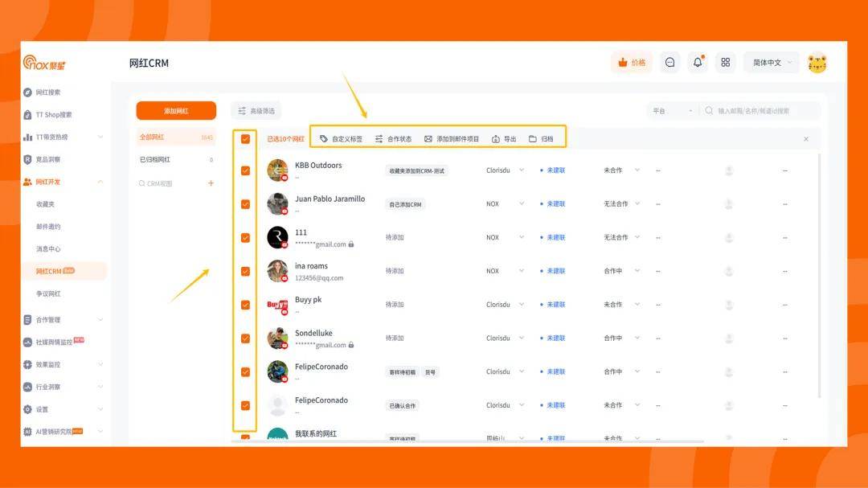Open the 平台 platform filter dropdown
The height and width of the screenshot is (488, 868).
coord(671,111)
